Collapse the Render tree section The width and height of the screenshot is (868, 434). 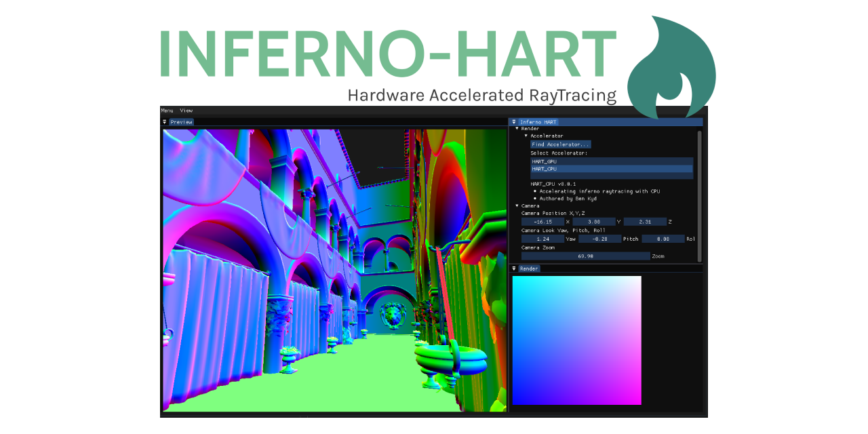[517, 128]
